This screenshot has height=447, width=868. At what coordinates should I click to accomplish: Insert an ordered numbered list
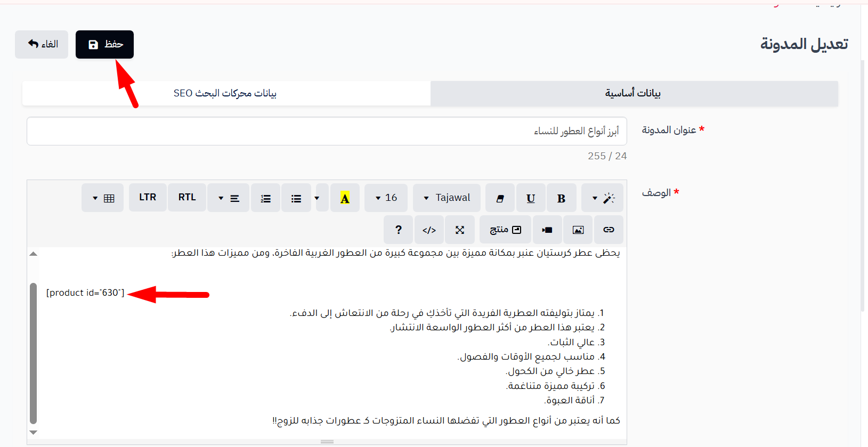pyautogui.click(x=265, y=198)
